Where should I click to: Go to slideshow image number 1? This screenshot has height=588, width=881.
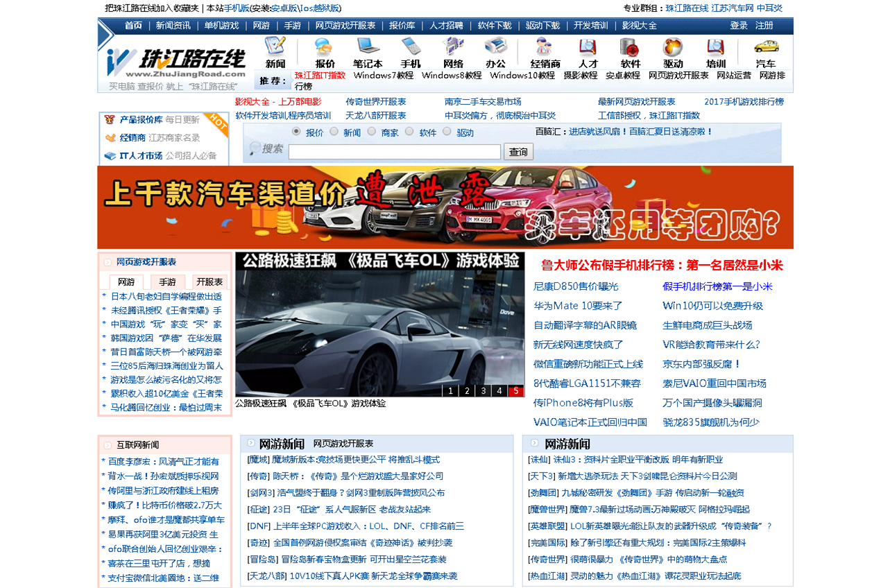click(451, 391)
